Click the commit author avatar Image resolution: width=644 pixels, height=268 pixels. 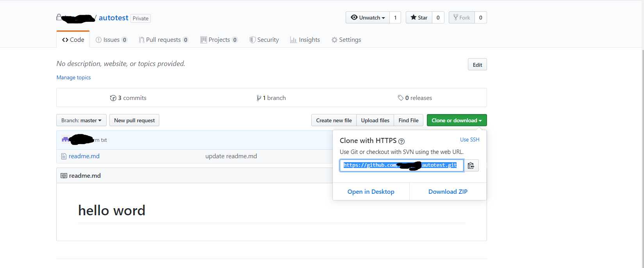tap(65, 139)
